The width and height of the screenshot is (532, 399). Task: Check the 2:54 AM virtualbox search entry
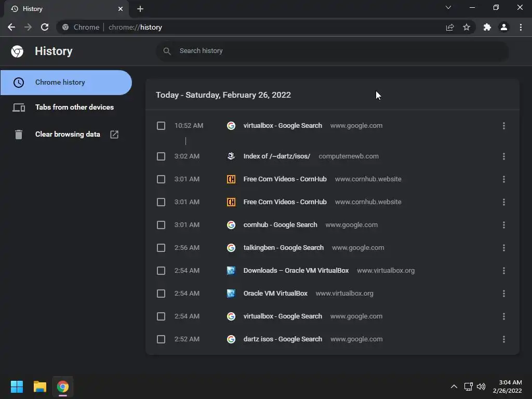(x=161, y=316)
